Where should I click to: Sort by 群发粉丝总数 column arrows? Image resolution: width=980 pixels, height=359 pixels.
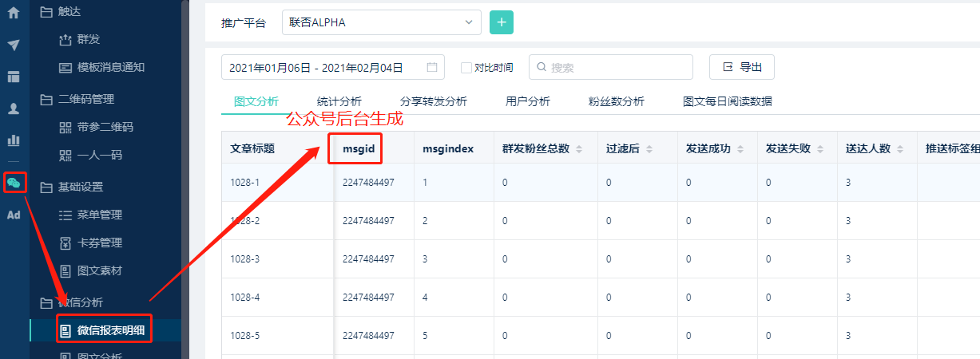[579, 149]
